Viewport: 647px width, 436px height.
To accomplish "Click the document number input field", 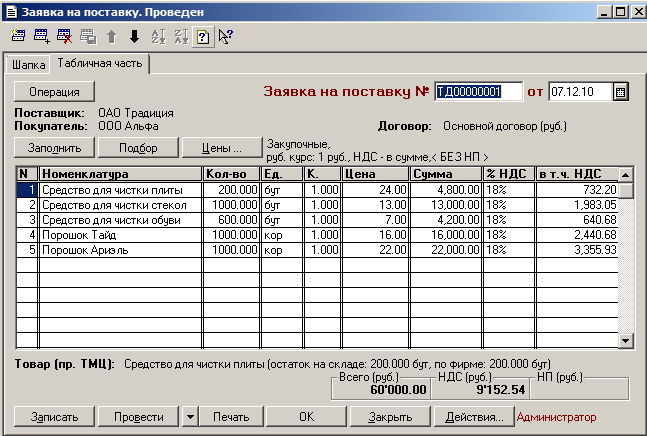I will click(478, 92).
